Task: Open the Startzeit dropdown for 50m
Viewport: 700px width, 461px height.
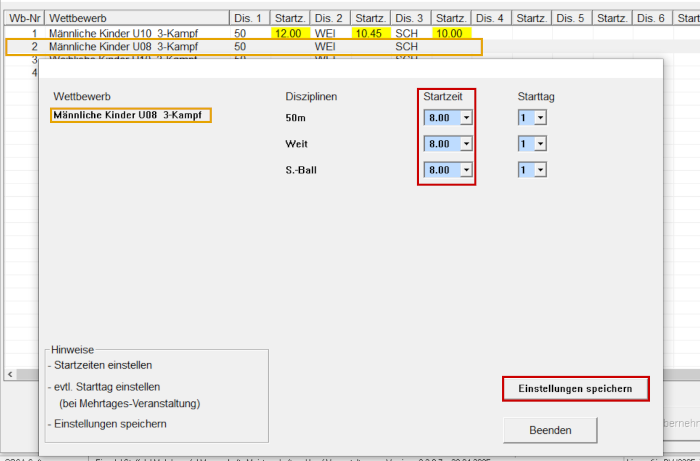Action: point(465,118)
